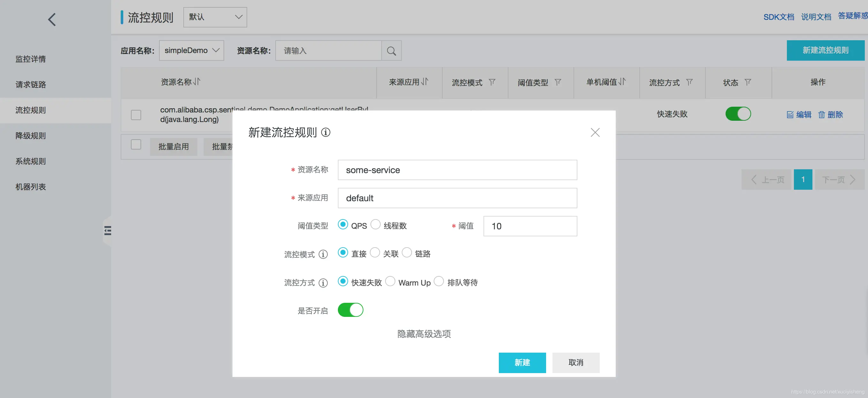The width and height of the screenshot is (868, 398).
Task: Check the first rule row checkbox
Action: [x=136, y=115]
